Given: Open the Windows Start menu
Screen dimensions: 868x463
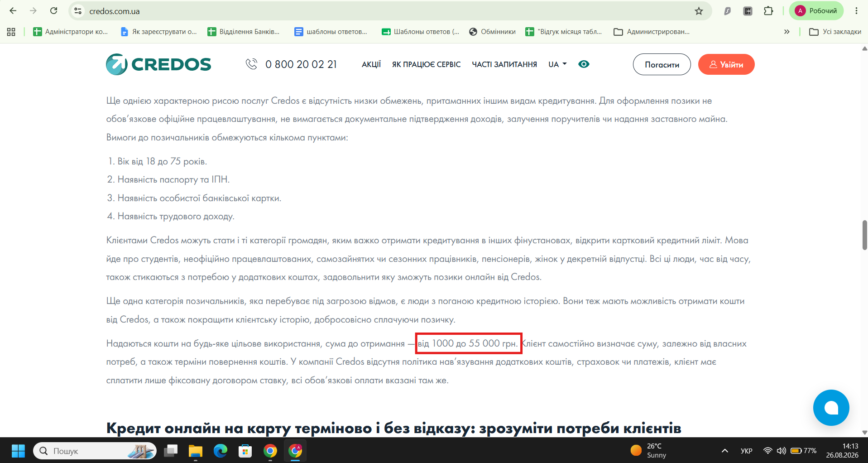Looking at the screenshot, I should [18, 451].
